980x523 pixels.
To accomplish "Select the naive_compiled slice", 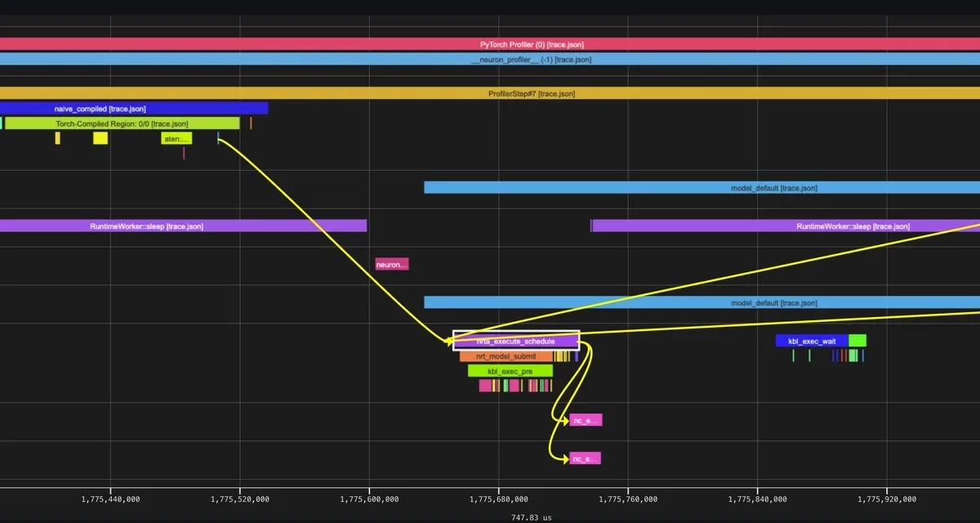I will [x=134, y=108].
